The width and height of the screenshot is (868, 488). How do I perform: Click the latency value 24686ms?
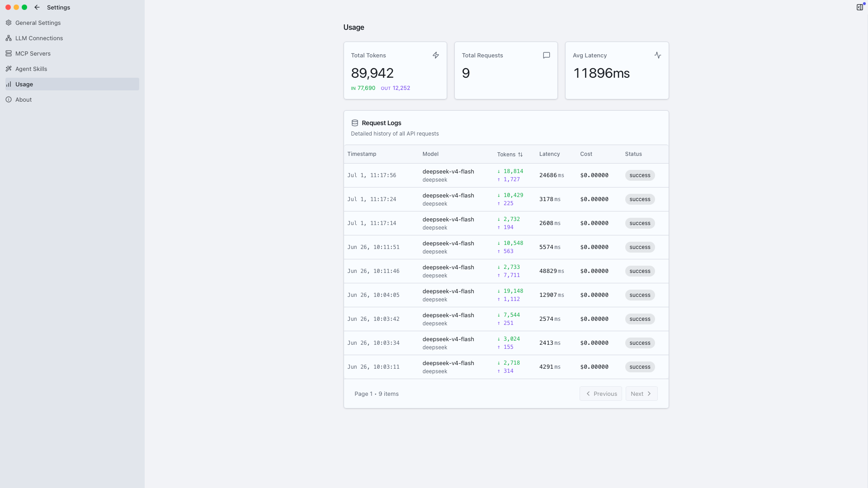pyautogui.click(x=552, y=175)
